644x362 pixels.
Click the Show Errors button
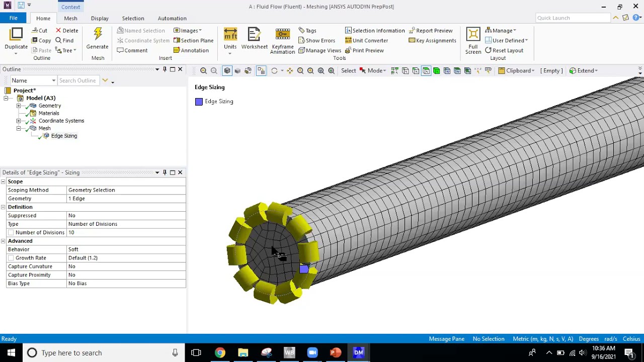317,41
